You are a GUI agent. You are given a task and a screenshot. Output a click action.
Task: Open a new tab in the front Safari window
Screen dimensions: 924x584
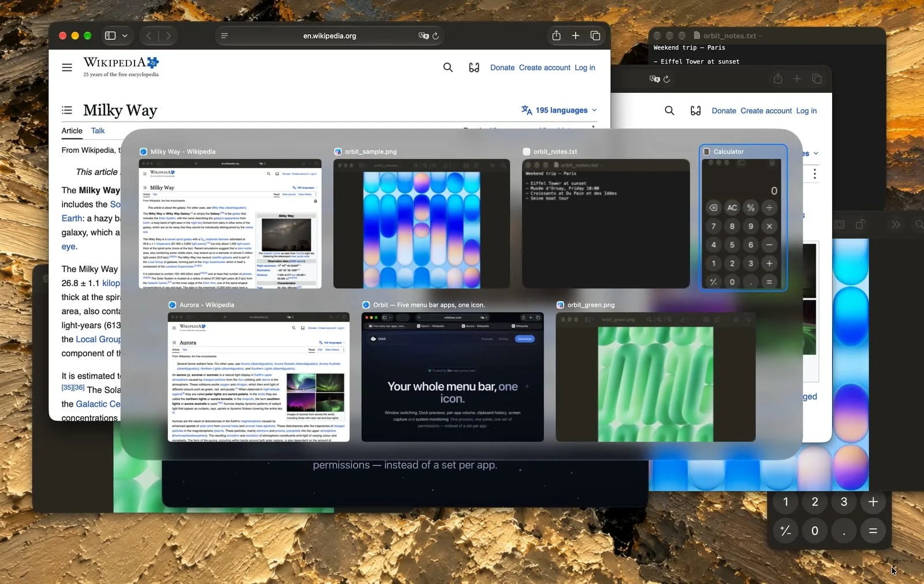click(x=576, y=36)
